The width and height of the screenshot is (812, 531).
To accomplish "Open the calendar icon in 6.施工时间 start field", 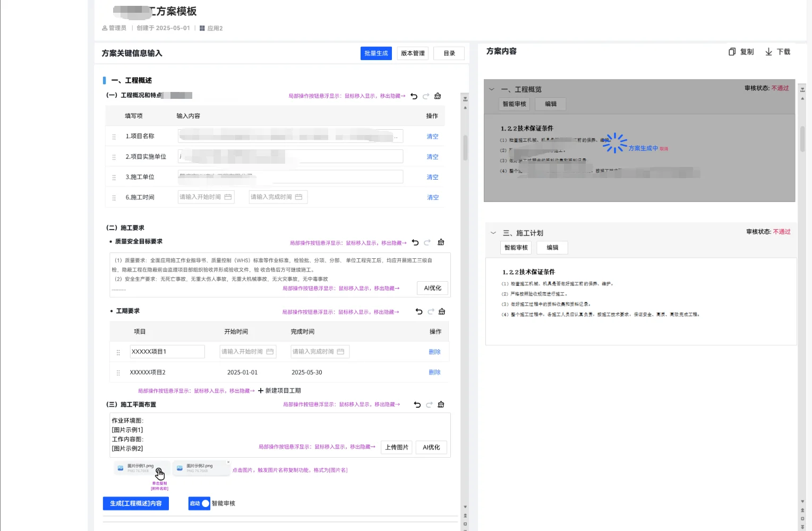I will pyautogui.click(x=228, y=197).
